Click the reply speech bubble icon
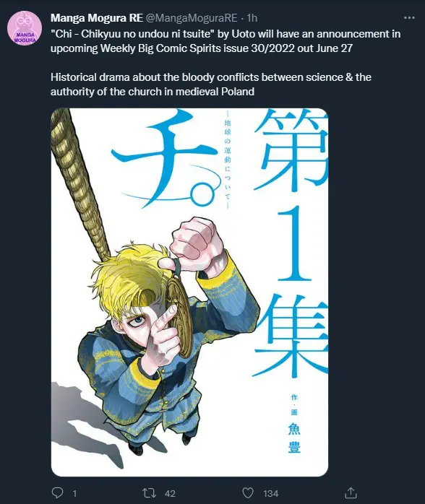Viewport: 425px width, 504px height. click(x=57, y=492)
